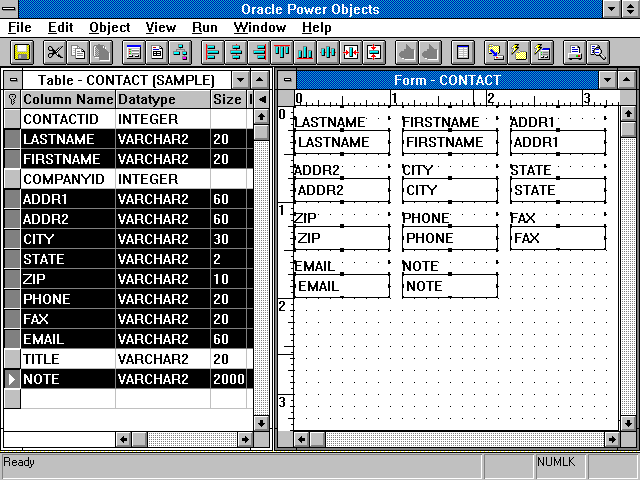Image resolution: width=640 pixels, height=480 pixels.
Task: Toggle row selector for COMPANYID column
Action: pyautogui.click(x=11, y=179)
